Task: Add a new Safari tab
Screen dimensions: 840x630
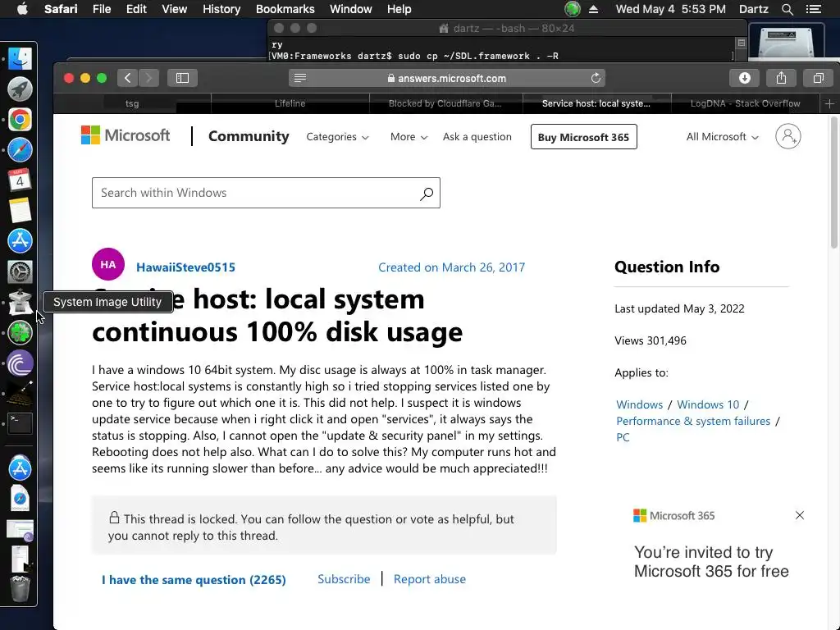Action: point(829,103)
